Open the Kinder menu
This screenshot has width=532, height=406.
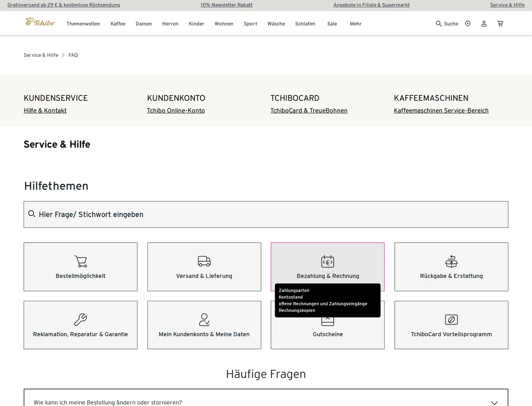(196, 24)
